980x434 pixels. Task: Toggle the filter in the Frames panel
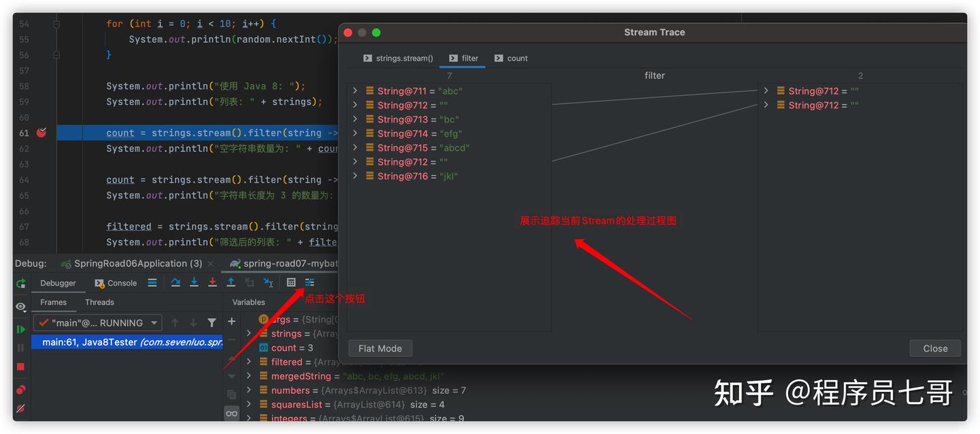click(212, 322)
